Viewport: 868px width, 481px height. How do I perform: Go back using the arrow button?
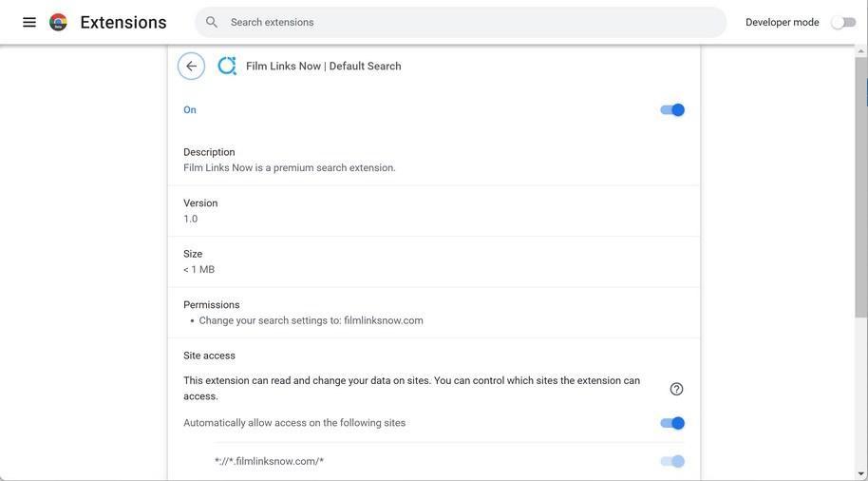[191, 66]
